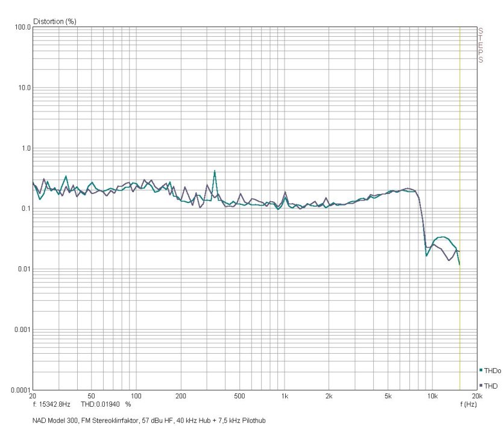This screenshot has width=504, height=426.
Task: Click the 10k x-axis tick label
Action: click(432, 396)
